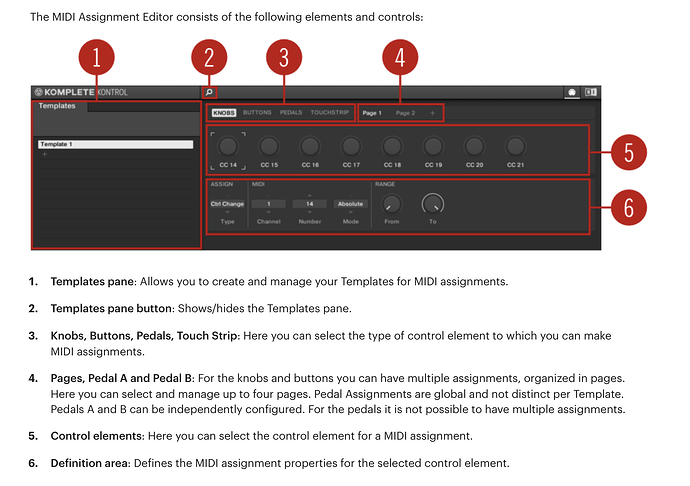Select the Template 1 entry
Viewport: 690px width, 486px height.
(x=115, y=144)
